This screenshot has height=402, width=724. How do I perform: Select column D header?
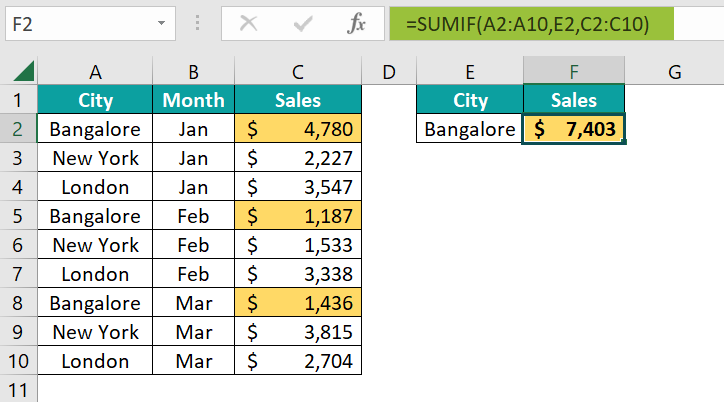(389, 72)
